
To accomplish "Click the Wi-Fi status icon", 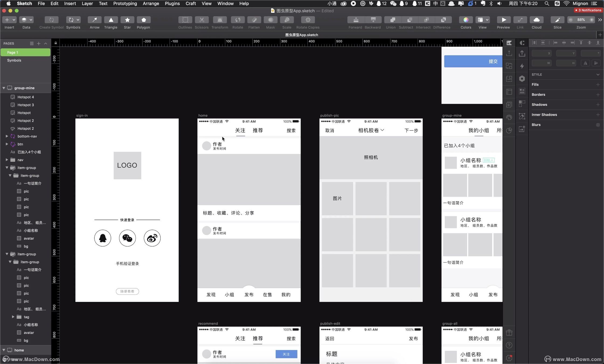I will (567, 3).
